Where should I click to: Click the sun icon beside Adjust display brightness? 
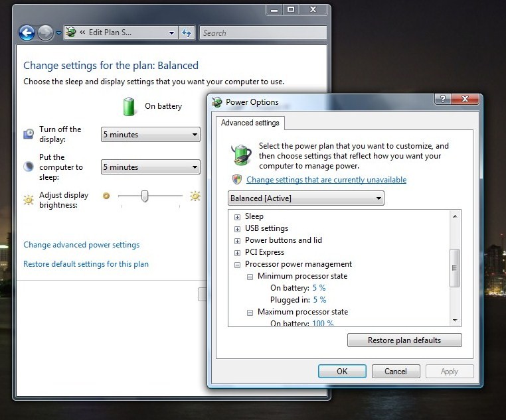(29, 200)
